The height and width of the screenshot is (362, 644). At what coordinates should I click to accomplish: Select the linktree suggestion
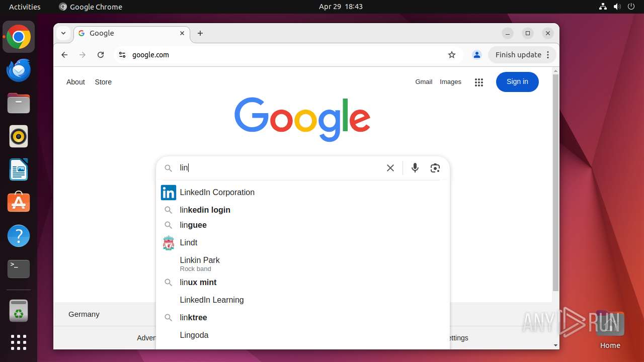pos(302,318)
